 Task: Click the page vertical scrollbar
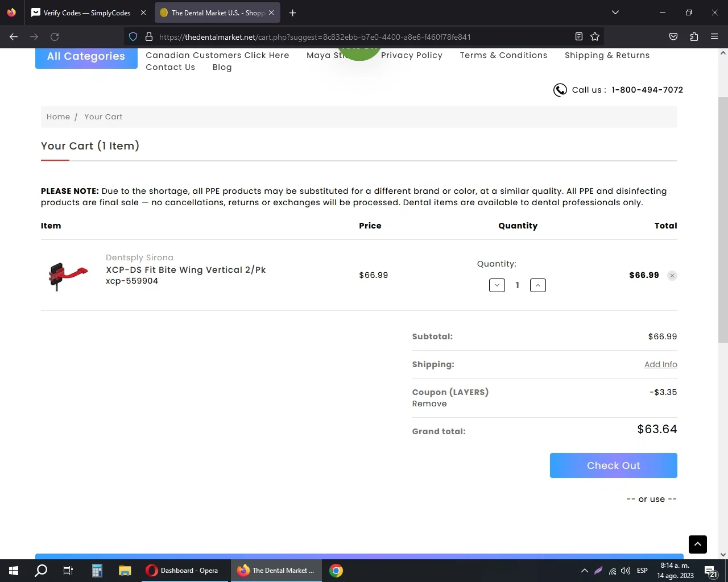[723, 220]
